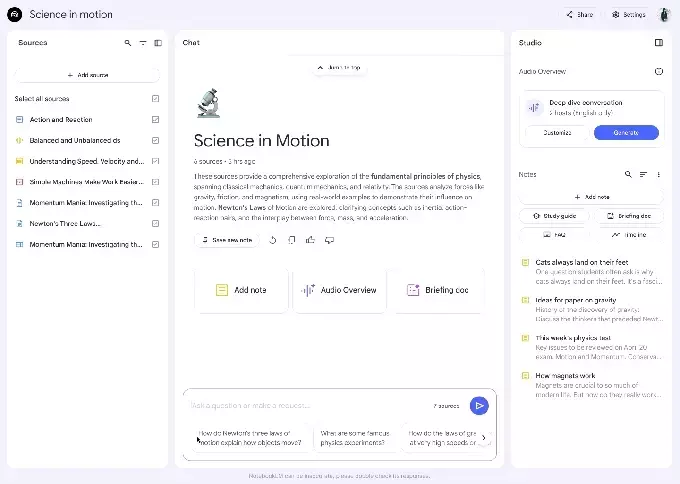Create FAQ from Studio
The height and width of the screenshot is (484, 680).
click(554, 235)
